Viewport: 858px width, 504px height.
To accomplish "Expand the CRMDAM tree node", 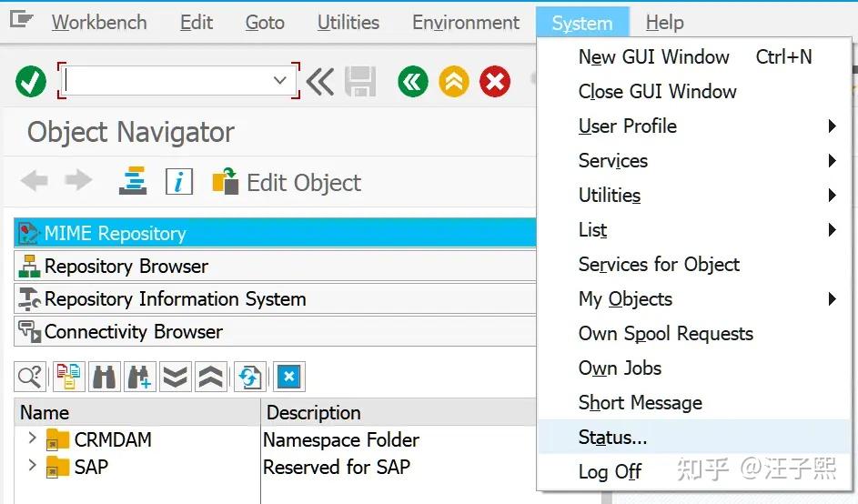I will pyautogui.click(x=32, y=438).
